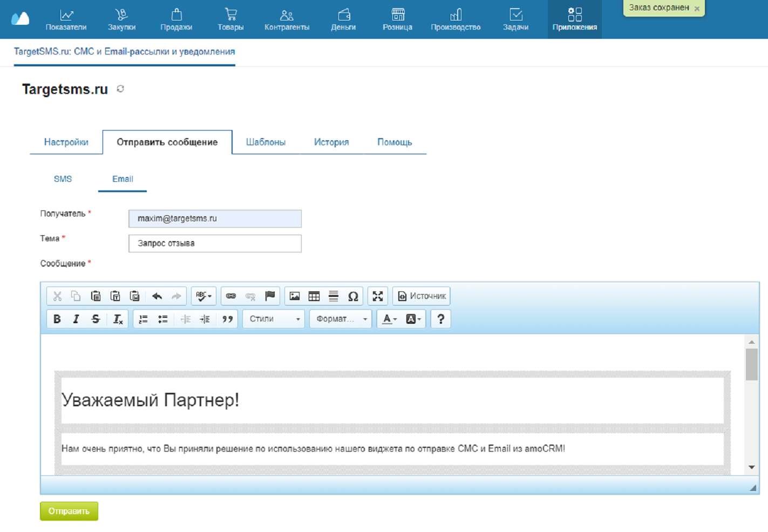Open Деньги in the top navigation
768x532 pixels.
pos(343,19)
